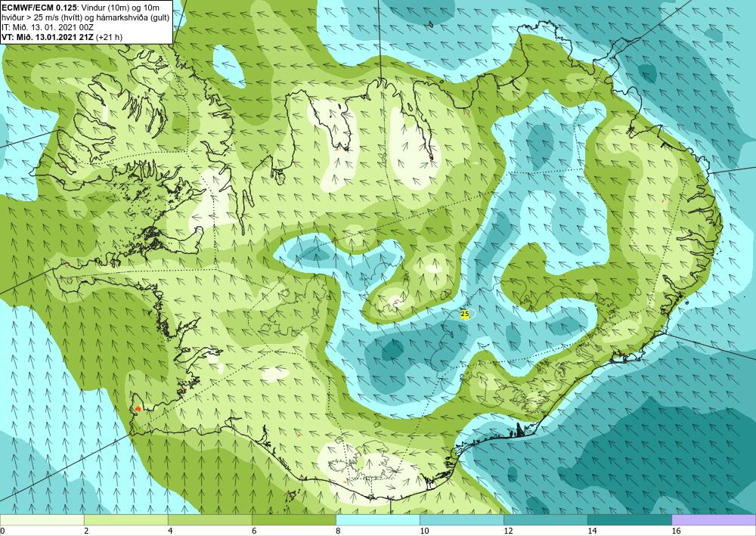Select the purple above-16 legend swatch

[x=714, y=520]
